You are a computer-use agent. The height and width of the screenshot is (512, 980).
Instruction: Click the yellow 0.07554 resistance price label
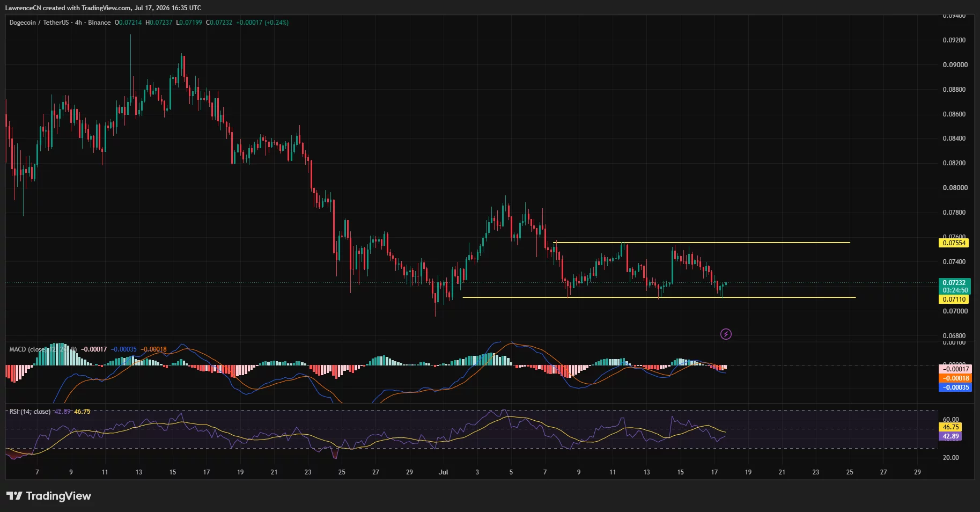coord(955,243)
